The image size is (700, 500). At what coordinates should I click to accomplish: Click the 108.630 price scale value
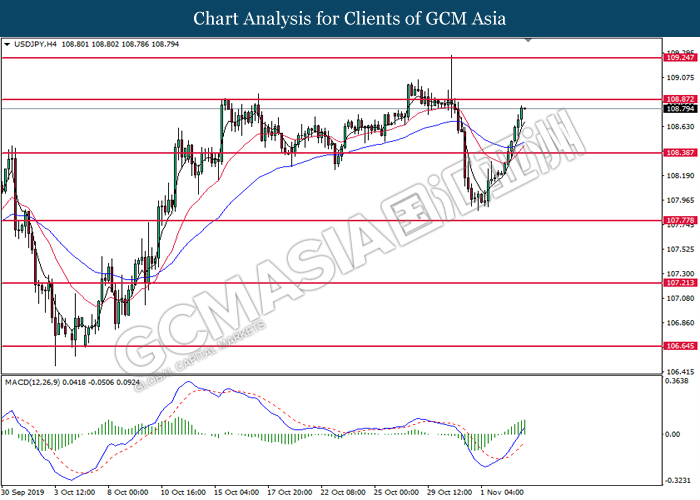680,127
